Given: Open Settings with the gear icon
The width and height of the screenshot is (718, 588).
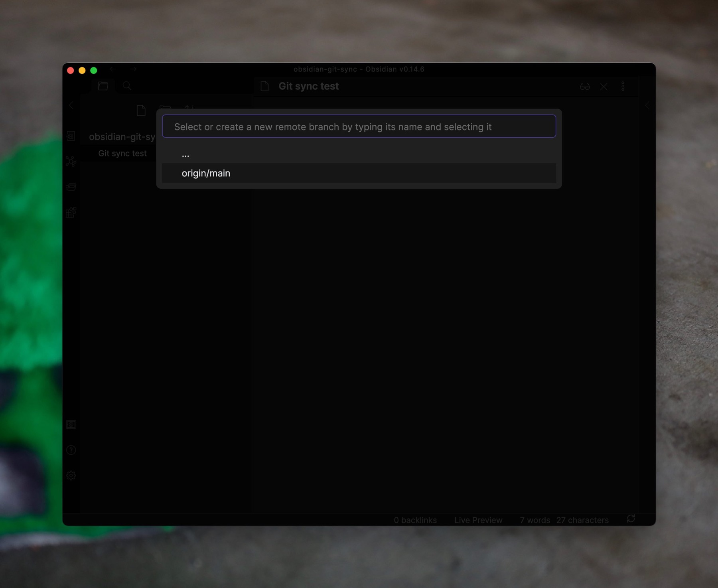Looking at the screenshot, I should point(71,476).
